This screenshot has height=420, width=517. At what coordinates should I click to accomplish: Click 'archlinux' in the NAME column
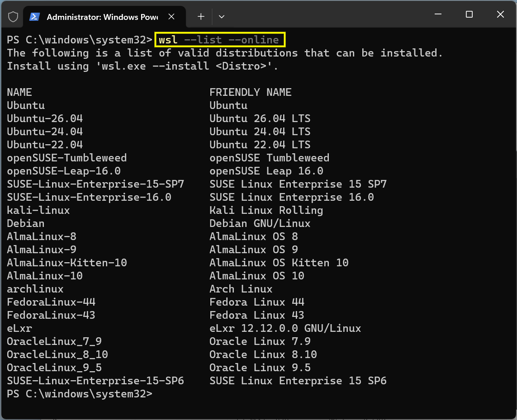35,289
